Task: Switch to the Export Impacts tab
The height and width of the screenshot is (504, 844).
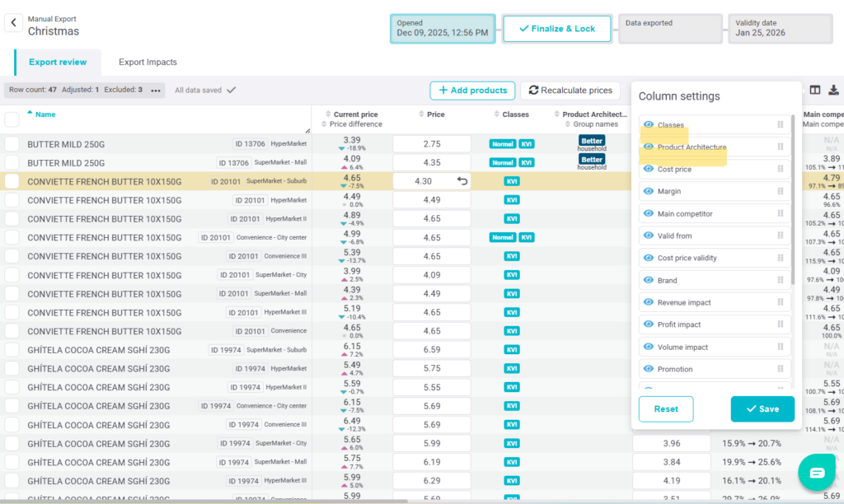Action: tap(148, 63)
